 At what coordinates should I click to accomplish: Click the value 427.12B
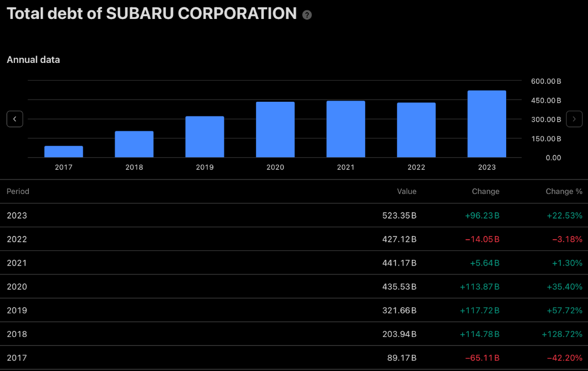399,239
